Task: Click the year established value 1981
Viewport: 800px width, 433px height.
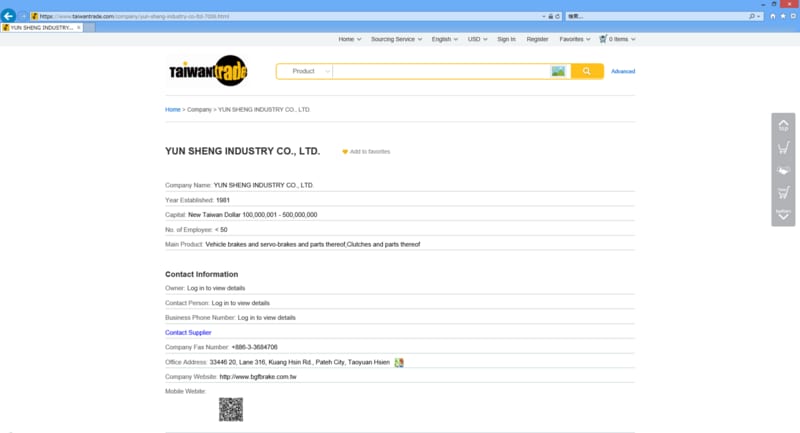Action: 223,200
